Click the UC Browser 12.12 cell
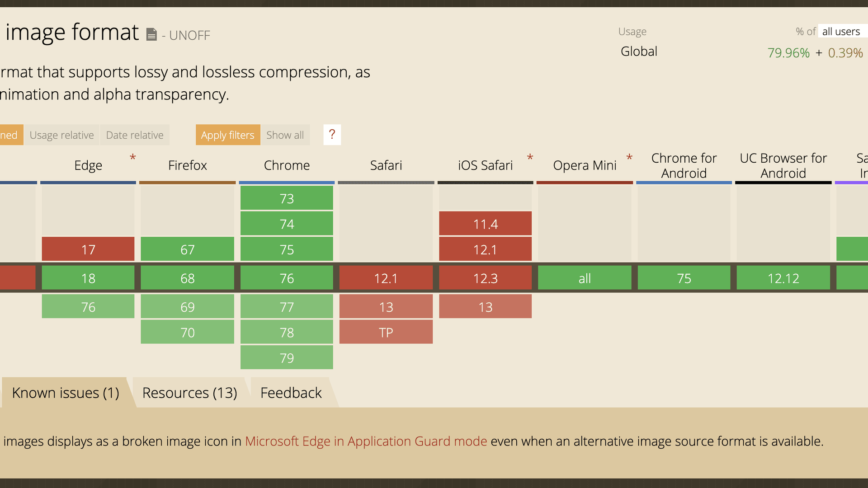This screenshot has width=868, height=488. pyautogui.click(x=783, y=278)
